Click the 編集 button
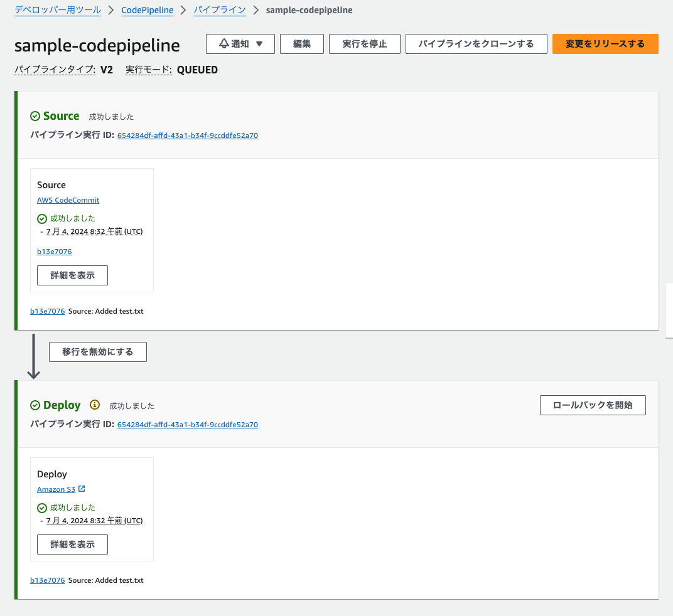This screenshot has width=673, height=616. tap(301, 44)
